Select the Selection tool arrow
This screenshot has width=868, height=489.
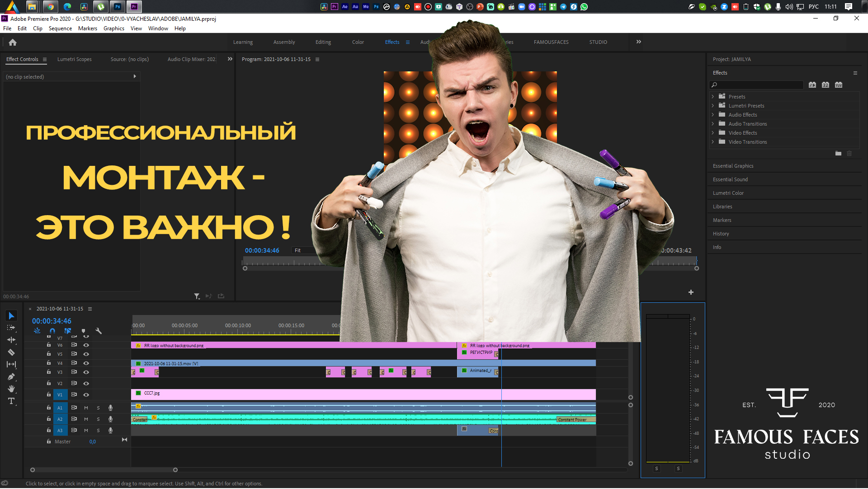click(x=11, y=316)
